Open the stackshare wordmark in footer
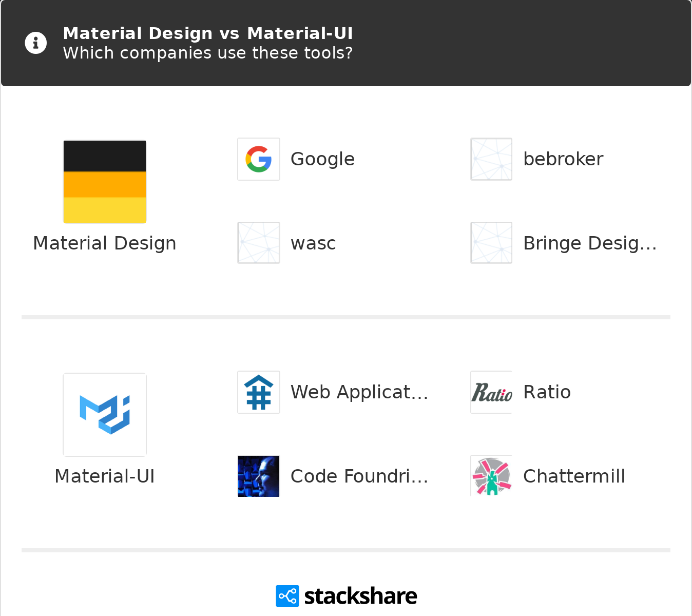Viewport: 692px width, 616px height. click(360, 596)
